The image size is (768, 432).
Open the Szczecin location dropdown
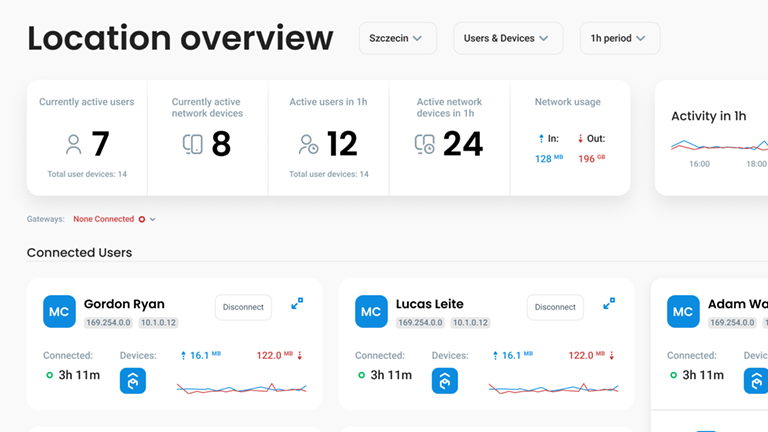397,38
